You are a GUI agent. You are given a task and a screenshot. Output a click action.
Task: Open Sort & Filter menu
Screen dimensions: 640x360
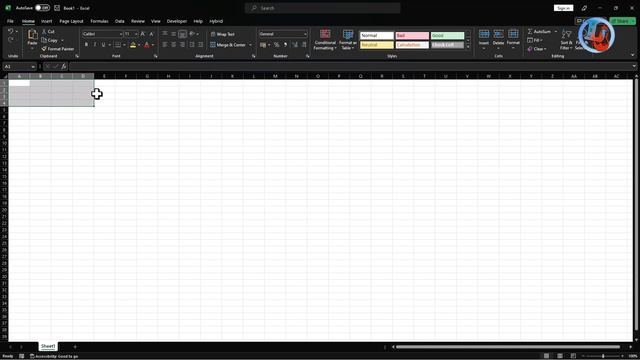(567, 40)
